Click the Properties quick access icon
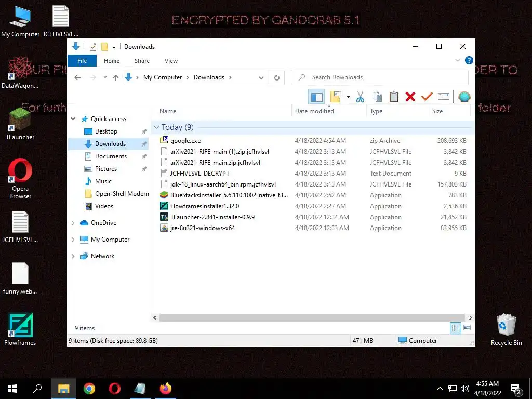532x399 pixels. pos(92,46)
